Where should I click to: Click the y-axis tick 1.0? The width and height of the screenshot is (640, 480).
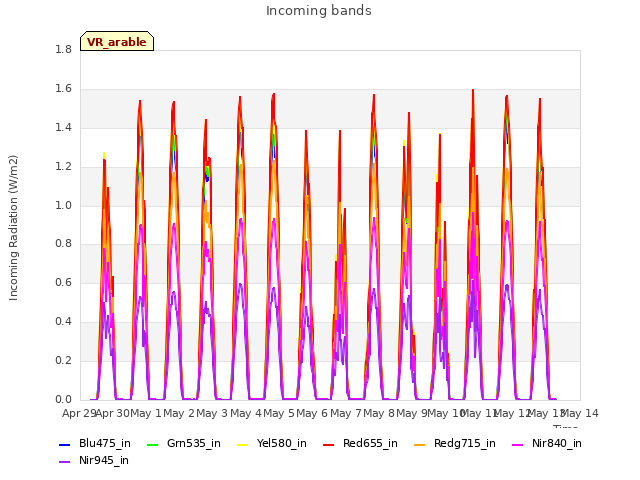click(63, 205)
